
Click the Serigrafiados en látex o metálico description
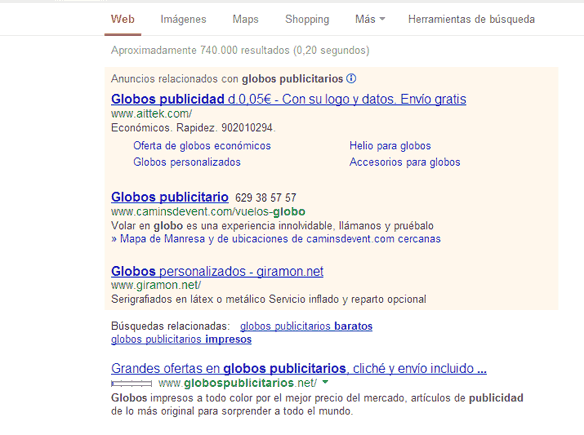[x=269, y=299]
